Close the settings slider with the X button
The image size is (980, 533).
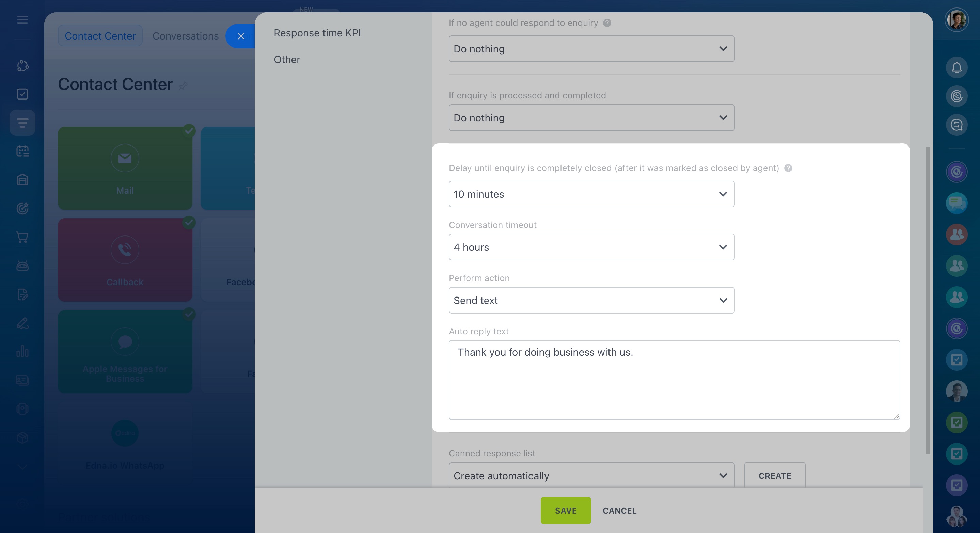click(241, 36)
